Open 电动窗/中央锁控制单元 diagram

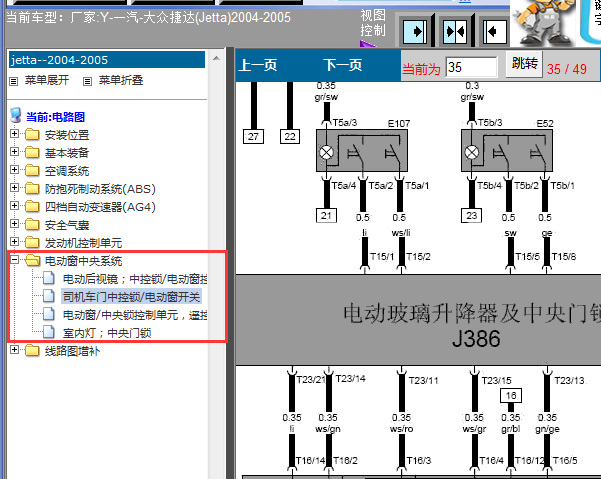point(135,315)
